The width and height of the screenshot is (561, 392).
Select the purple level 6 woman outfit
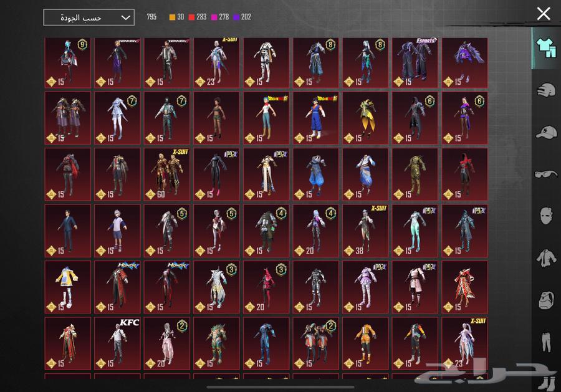465,118
